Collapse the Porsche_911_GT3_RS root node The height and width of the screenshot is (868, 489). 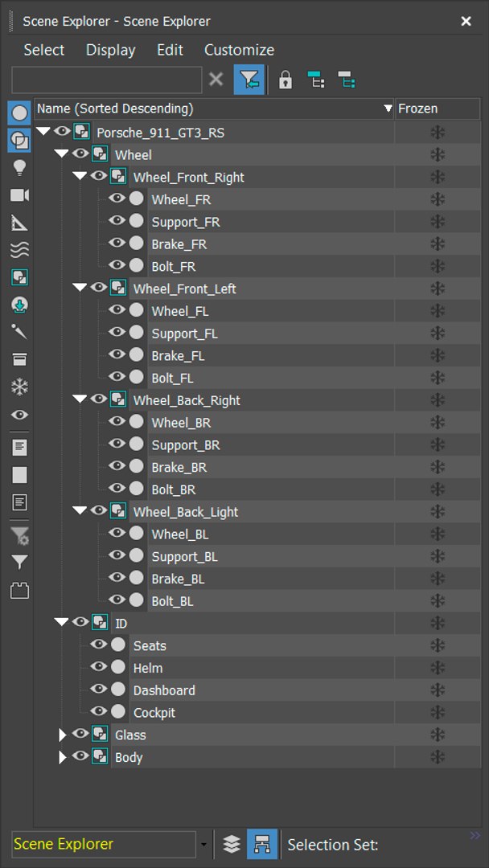coord(43,132)
